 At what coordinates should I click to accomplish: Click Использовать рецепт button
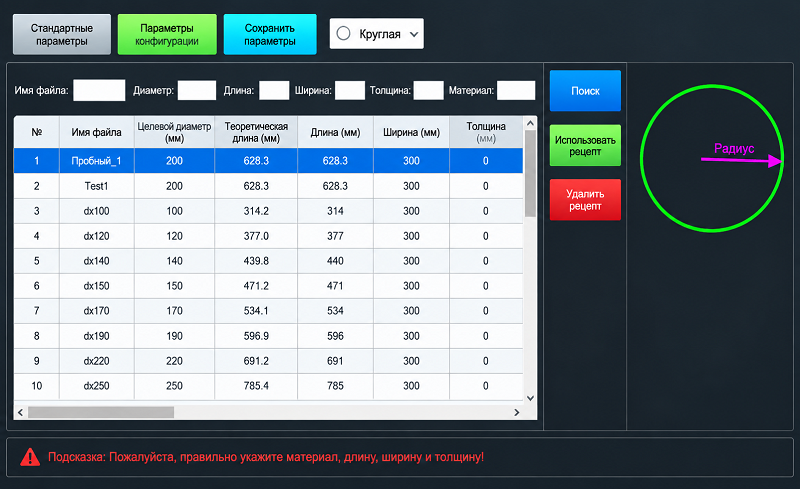585,145
